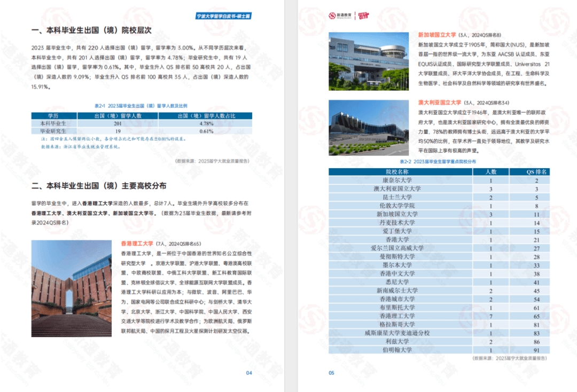Image resolution: width=577 pixels, height=392 pixels.
Task: Click the 出国（境）留学人数 column header
Action: tap(118, 116)
